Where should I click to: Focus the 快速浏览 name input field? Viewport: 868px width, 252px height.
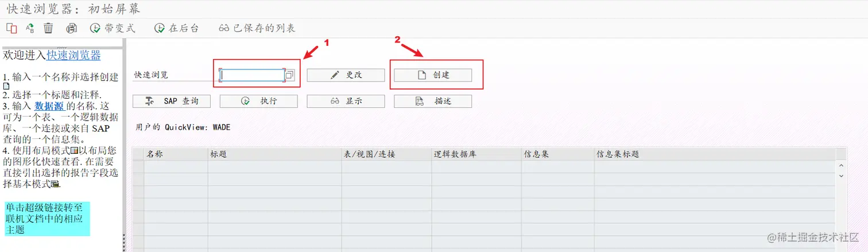tap(253, 75)
